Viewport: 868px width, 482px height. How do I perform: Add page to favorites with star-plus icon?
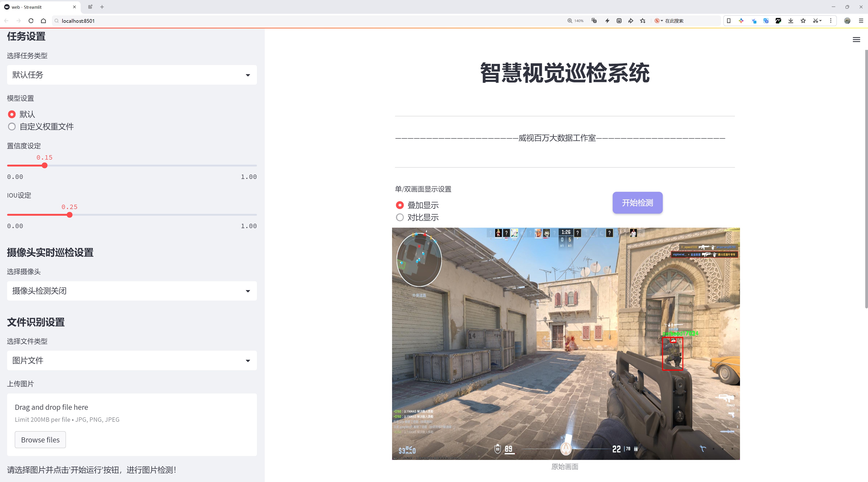(x=643, y=21)
